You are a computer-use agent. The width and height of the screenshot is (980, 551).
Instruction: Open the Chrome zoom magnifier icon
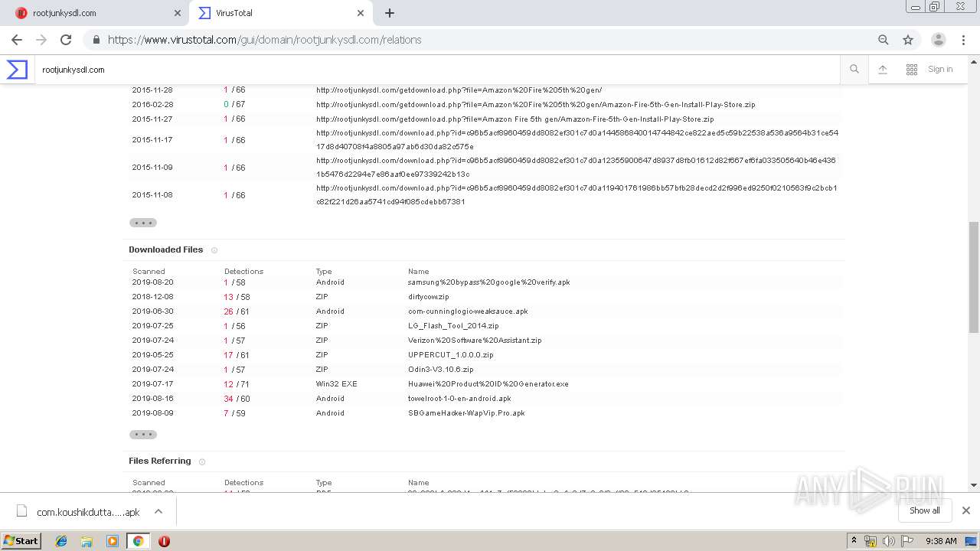(884, 40)
